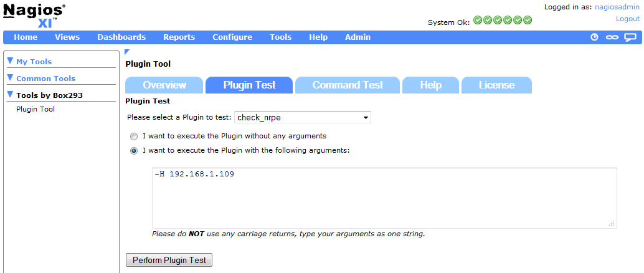Click the Logout link
The width and height of the screenshot is (644, 273).
(x=628, y=19)
